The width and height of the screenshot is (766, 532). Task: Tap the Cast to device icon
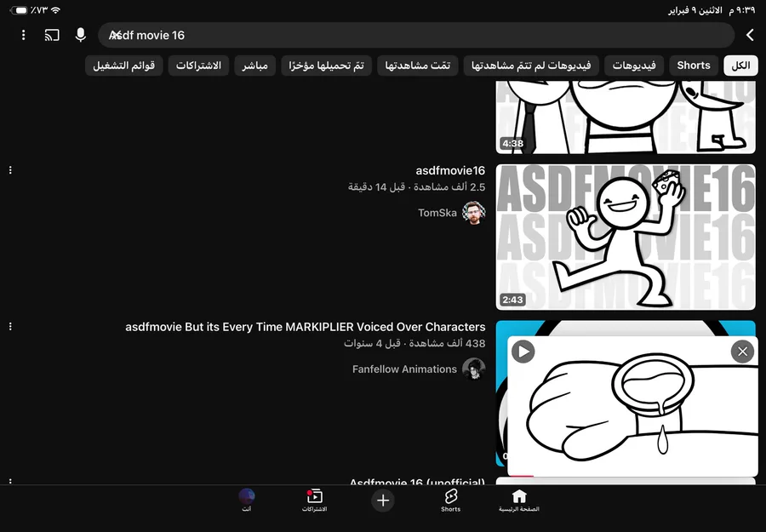pos(52,35)
